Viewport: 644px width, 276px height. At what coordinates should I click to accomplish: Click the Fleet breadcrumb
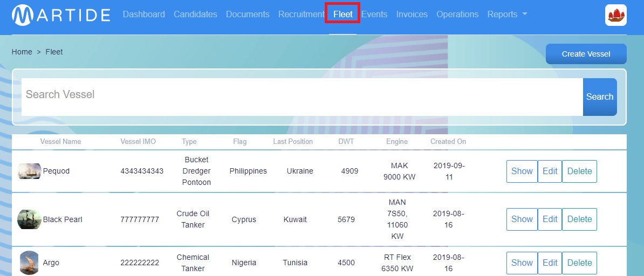tap(54, 52)
